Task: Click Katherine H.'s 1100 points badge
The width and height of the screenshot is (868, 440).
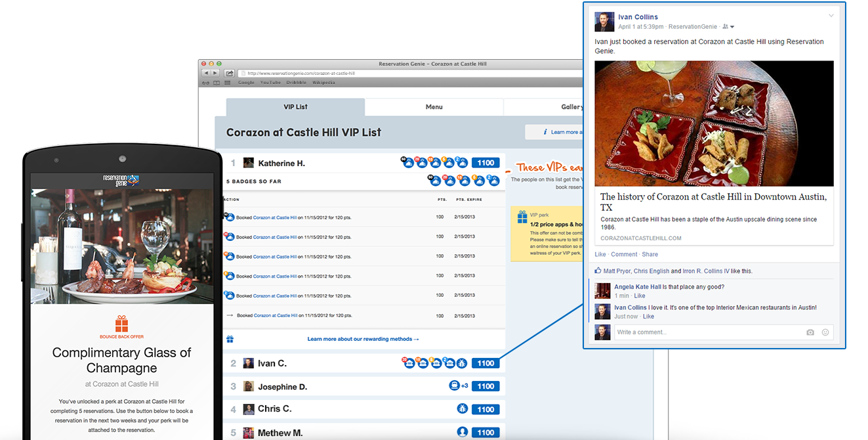Action: pos(486,163)
